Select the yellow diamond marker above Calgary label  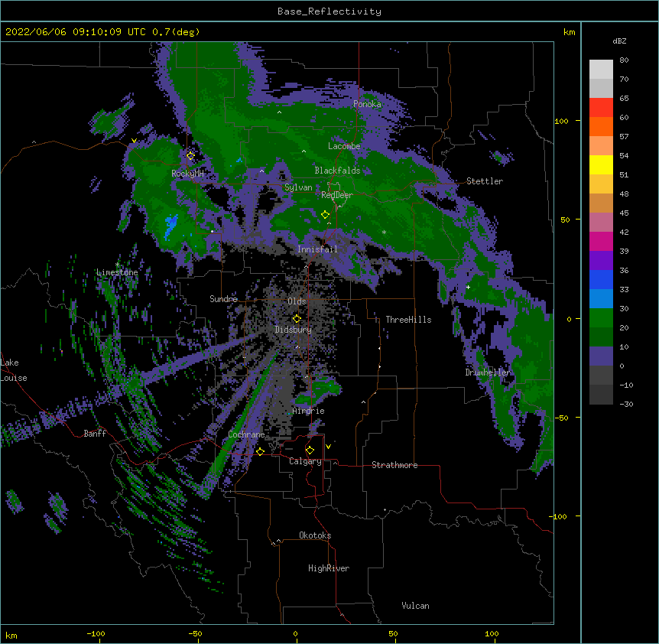point(310,450)
